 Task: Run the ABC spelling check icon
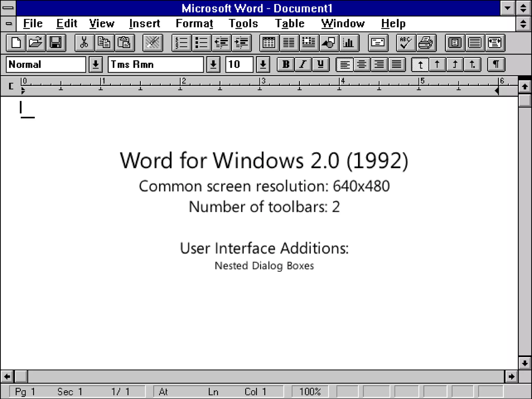point(405,43)
